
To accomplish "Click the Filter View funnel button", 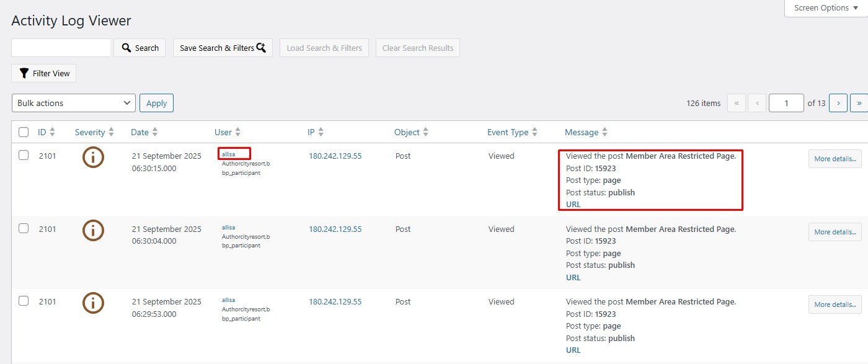I will 44,73.
